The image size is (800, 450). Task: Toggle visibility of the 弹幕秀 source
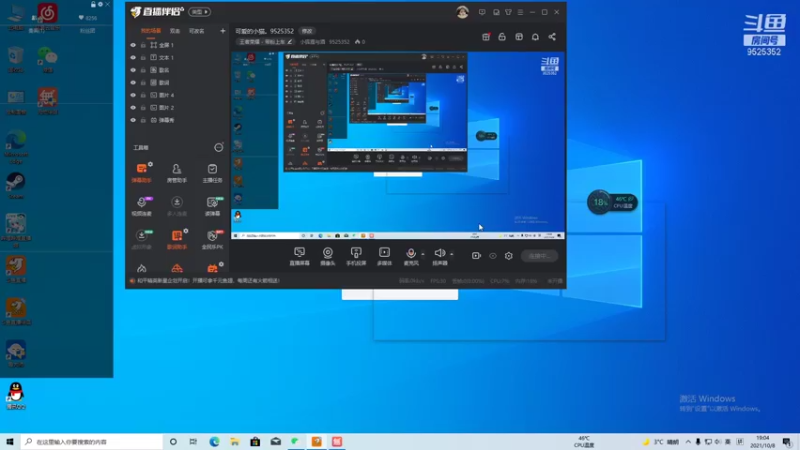[133, 120]
